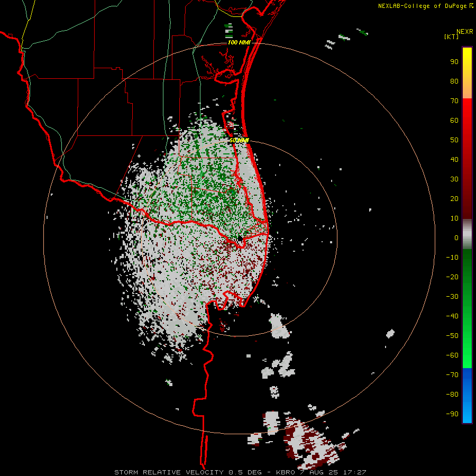Click the -60 scale value
Viewport: 476px width, 476px height.
click(x=452, y=355)
